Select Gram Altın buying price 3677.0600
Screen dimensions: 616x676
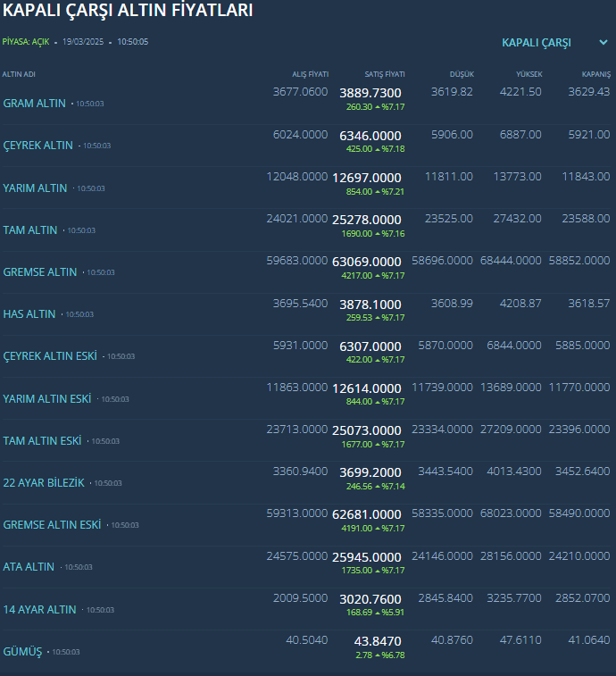[301, 92]
